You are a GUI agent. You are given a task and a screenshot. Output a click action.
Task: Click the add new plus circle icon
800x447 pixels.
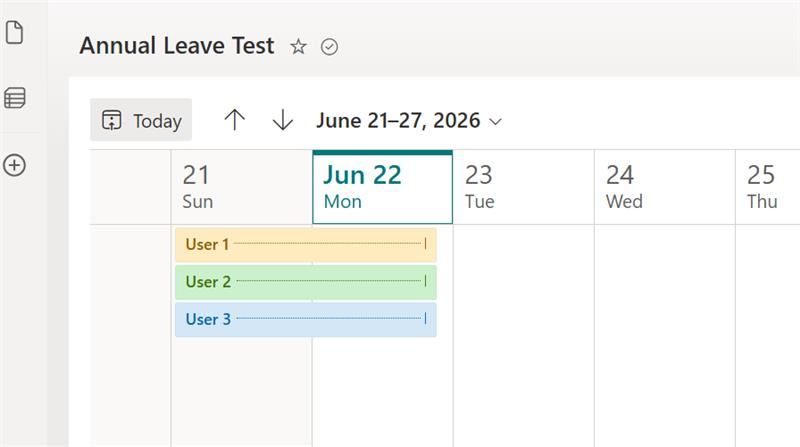point(14,165)
